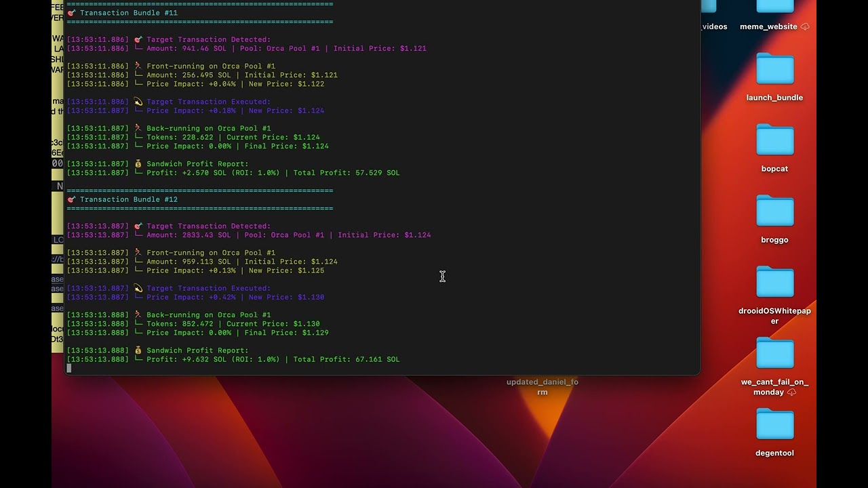Click the Profit: +2.570 SOL line
This screenshot has width=868, height=488.
pyautogui.click(x=233, y=173)
